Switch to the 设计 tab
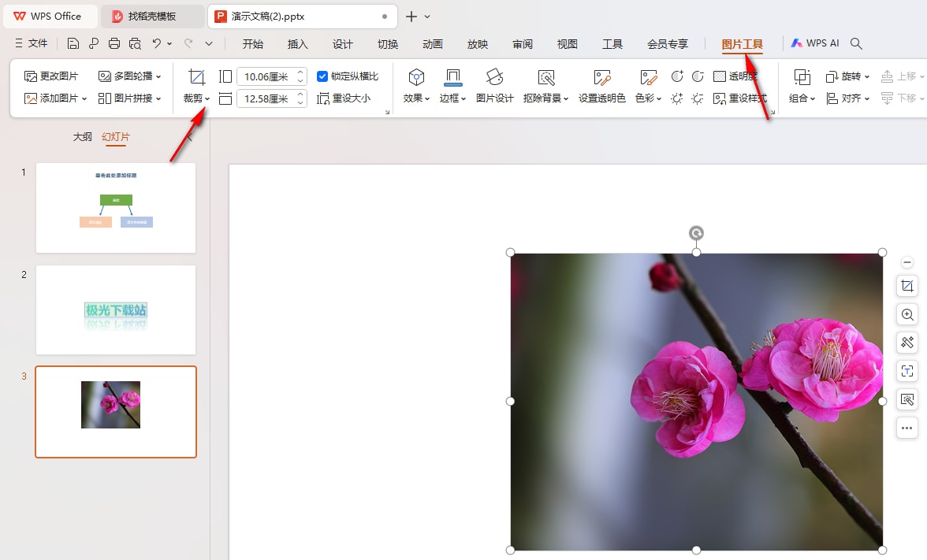Viewport: 927px width, 560px height. [342, 44]
